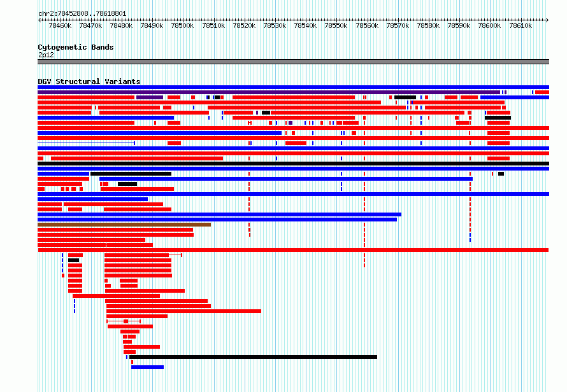Click the 78580k ruler label
Screen dimensions: 567x392
pos(428,25)
